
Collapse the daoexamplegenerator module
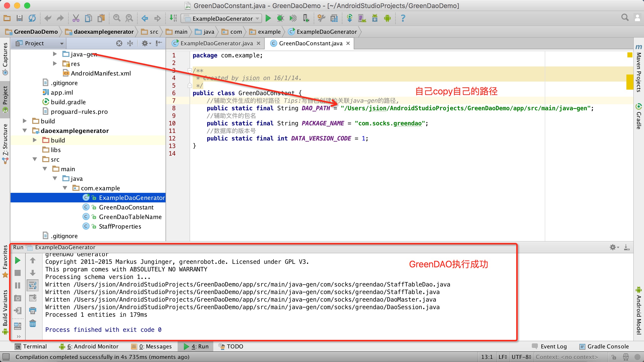click(x=25, y=130)
